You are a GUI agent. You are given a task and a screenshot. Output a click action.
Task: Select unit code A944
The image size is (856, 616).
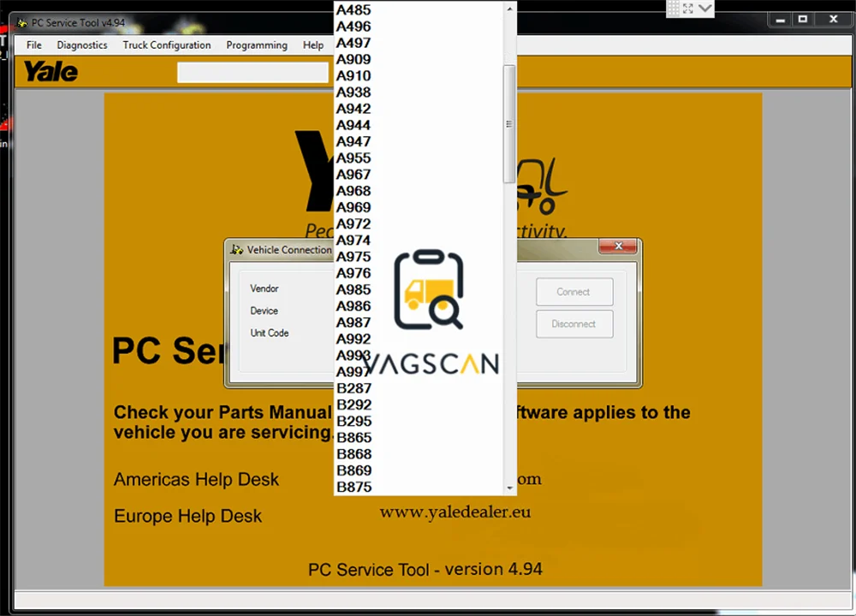[x=419, y=125]
